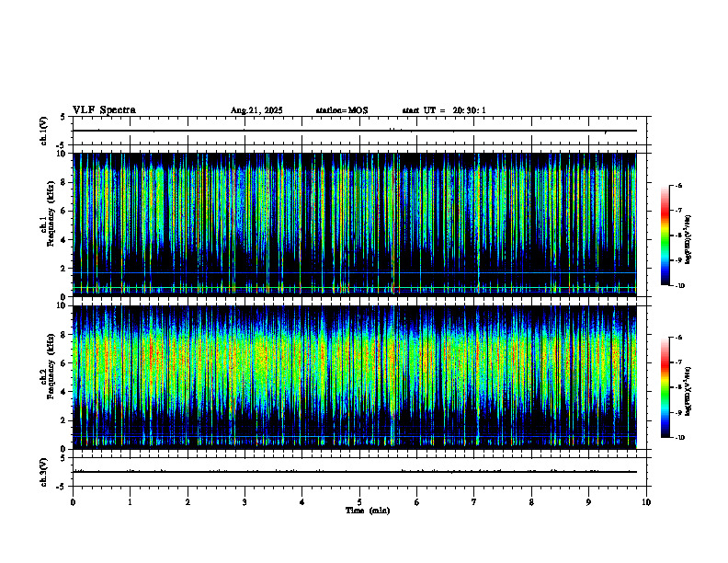
Task: Click the '-10' label on ch.1 color bar
Action: (679, 286)
